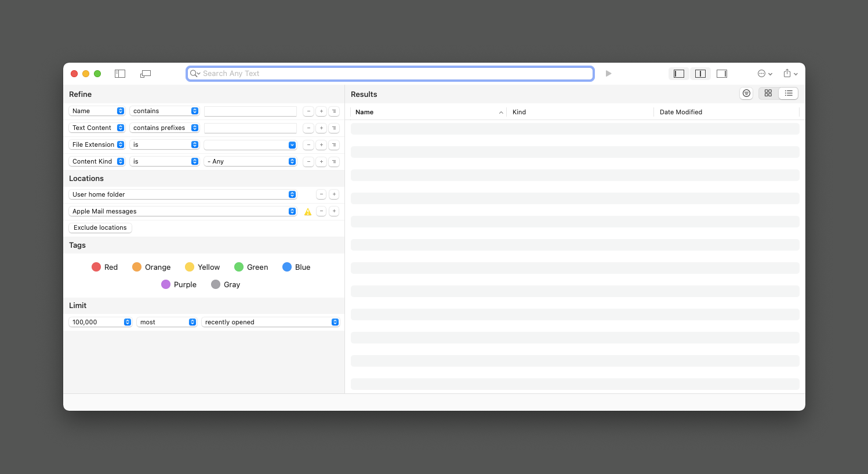The width and height of the screenshot is (868, 474).
Task: Click the results filter icon
Action: [747, 93]
